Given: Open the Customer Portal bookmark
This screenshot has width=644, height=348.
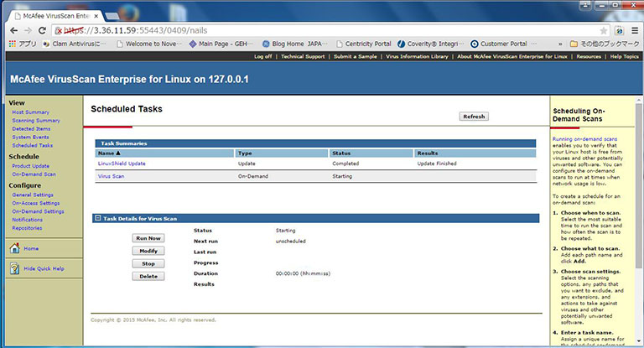Looking at the screenshot, I should [x=503, y=44].
